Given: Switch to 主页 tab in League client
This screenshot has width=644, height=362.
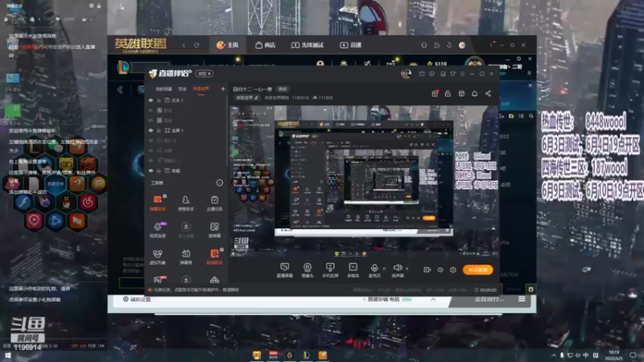Looking at the screenshot, I should coord(228,45).
